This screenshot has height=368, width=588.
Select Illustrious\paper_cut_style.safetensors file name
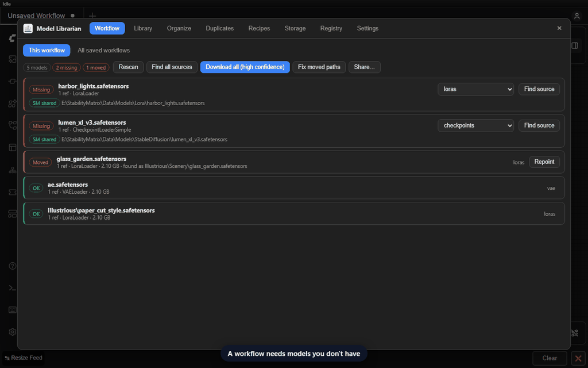[101, 210]
